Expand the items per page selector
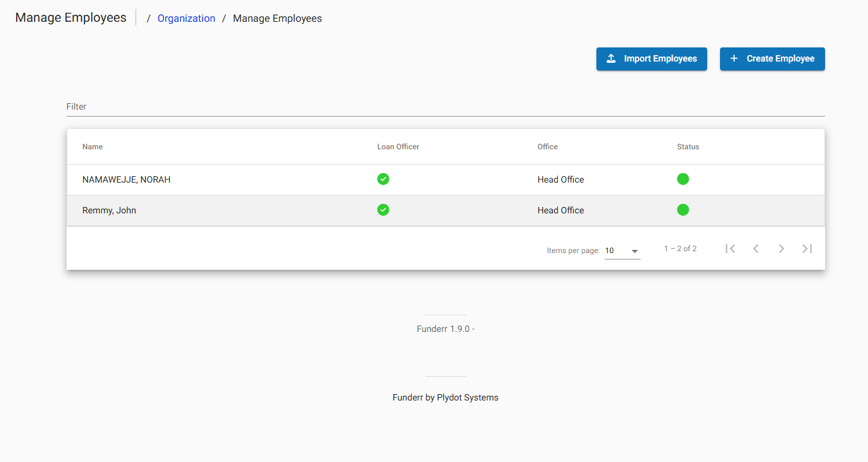The height and width of the screenshot is (462, 868). 621,250
